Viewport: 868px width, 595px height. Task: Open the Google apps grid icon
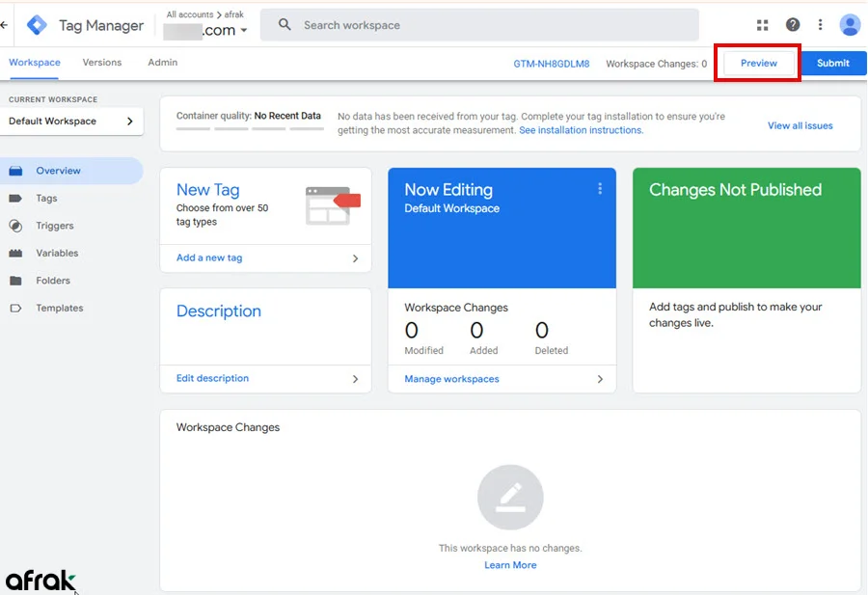[763, 25]
